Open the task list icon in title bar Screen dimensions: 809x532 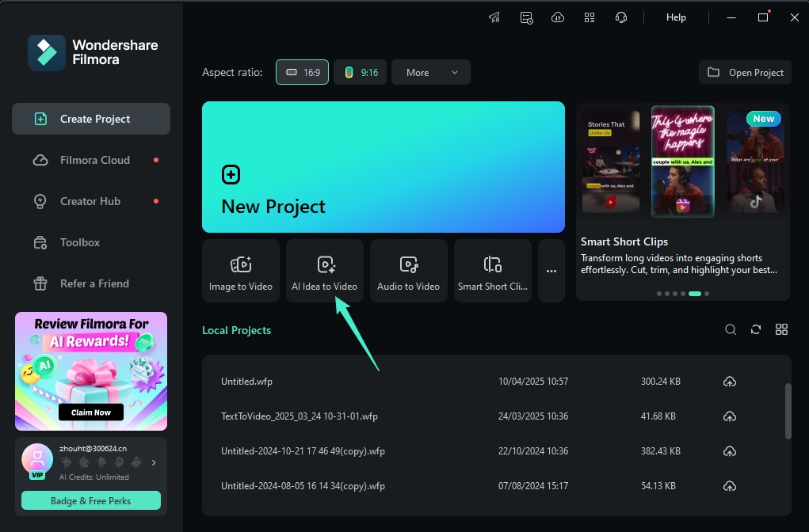coord(526,17)
